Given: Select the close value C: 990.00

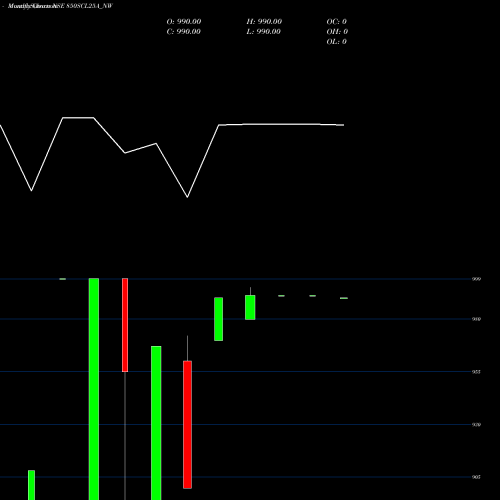Looking at the screenshot, I should [x=184, y=32].
